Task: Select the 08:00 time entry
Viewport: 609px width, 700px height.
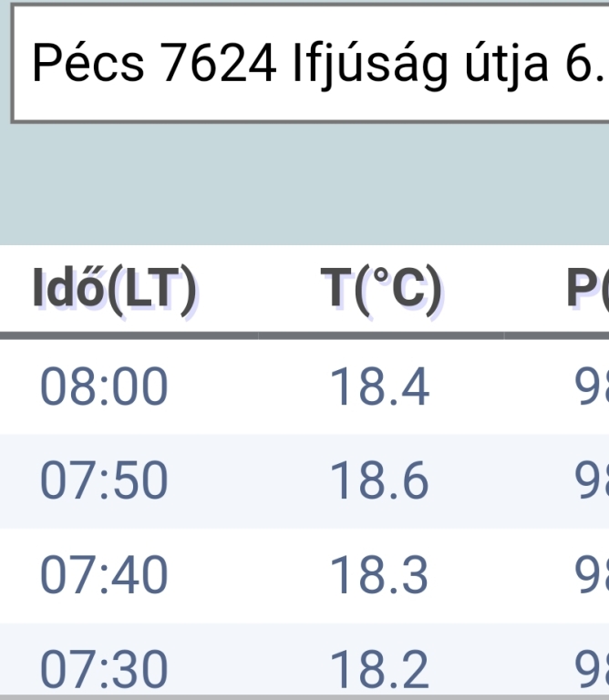Action: click(x=104, y=386)
